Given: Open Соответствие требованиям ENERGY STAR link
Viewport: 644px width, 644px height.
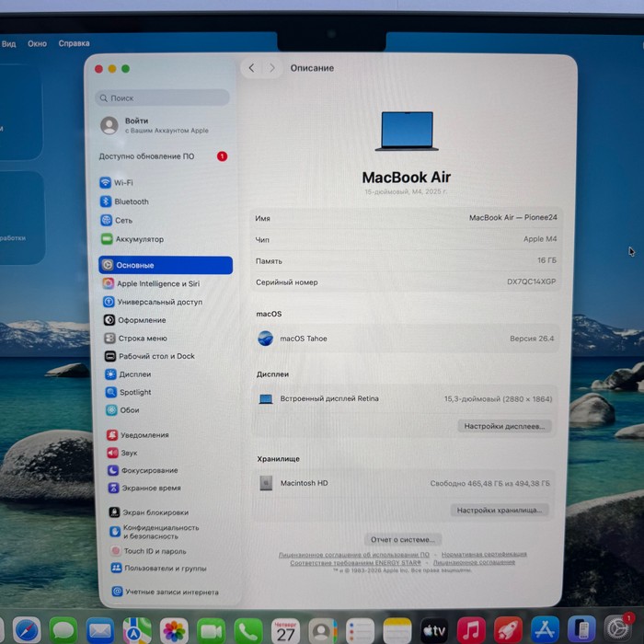Looking at the screenshot, I should pyautogui.click(x=356, y=562).
